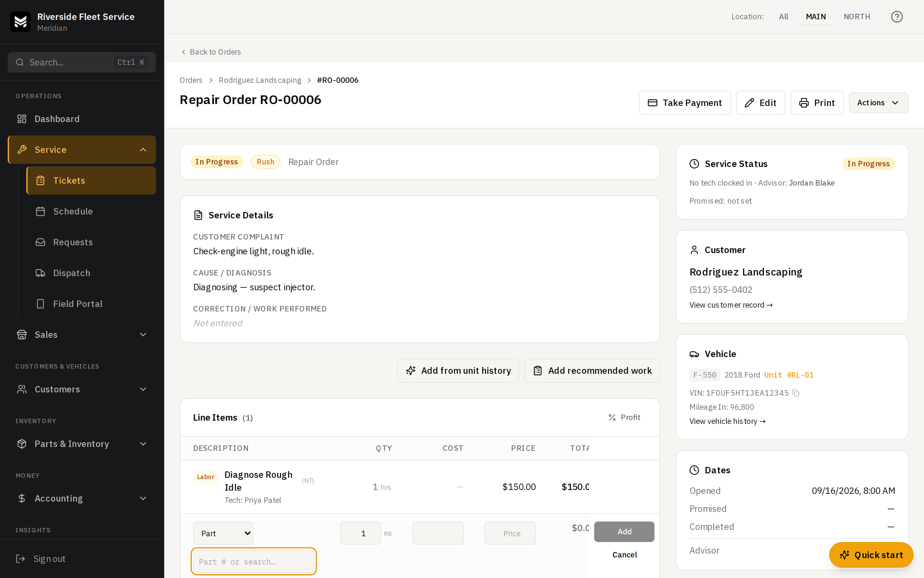Expand the Parts & Inventory chevron
This screenshot has height=578, width=924.
tap(143, 444)
